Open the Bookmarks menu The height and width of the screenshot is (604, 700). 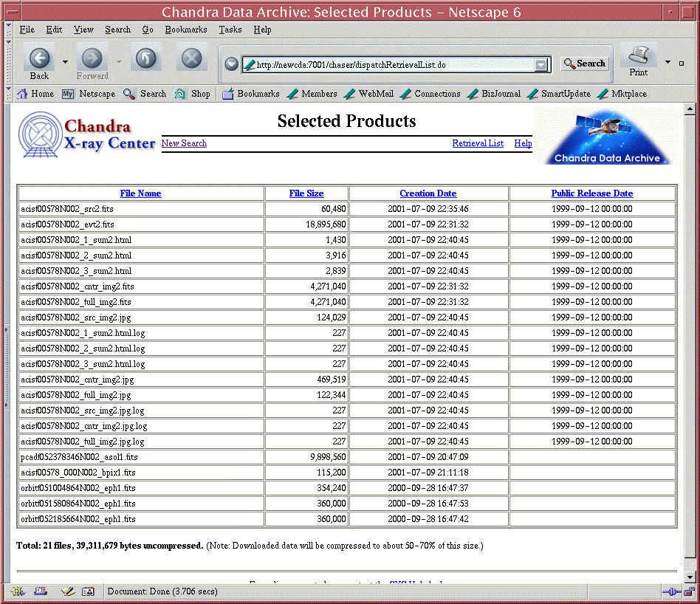point(185,30)
